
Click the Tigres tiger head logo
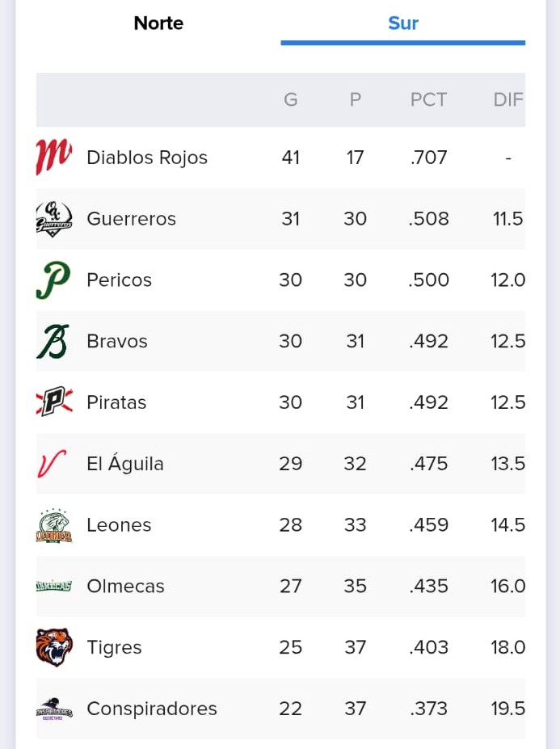click(x=54, y=647)
